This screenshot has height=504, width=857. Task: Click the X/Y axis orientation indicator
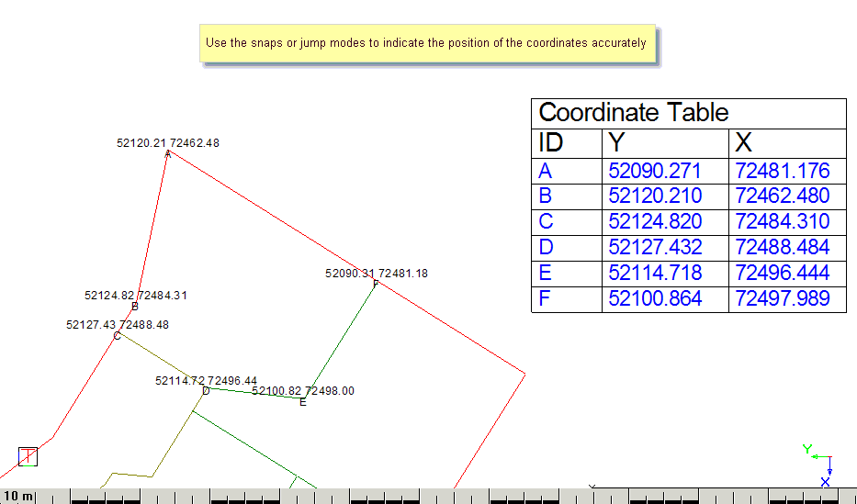pyautogui.click(x=818, y=465)
